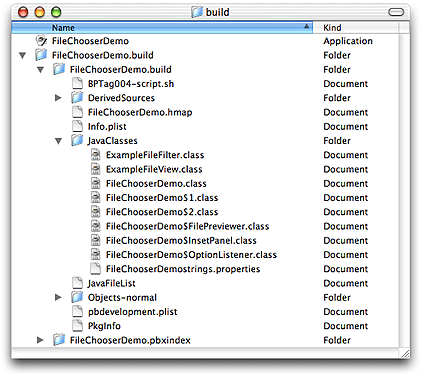Viewport: 425px width, 377px height.
Task: Expand the FileChooserDemo.pbxindex folder
Action: point(40,340)
